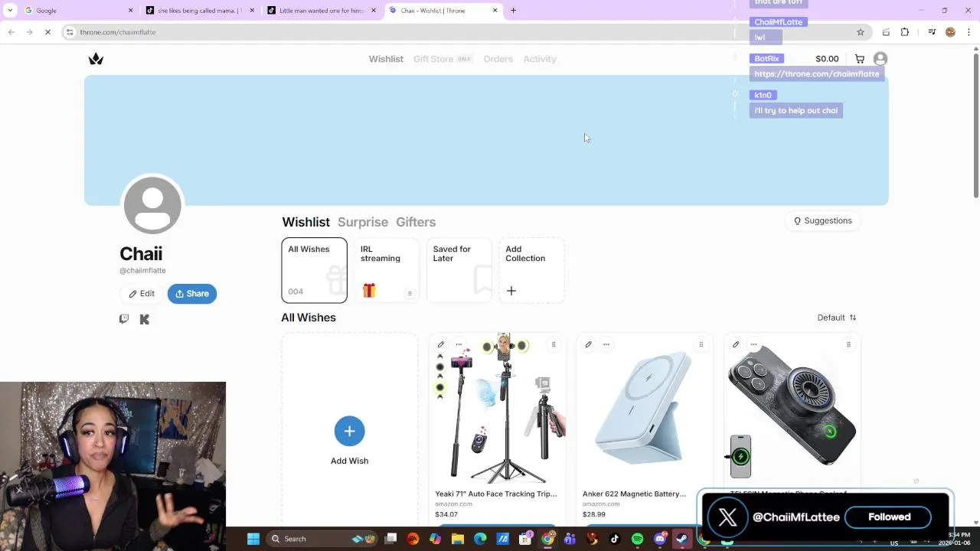The height and width of the screenshot is (551, 980).
Task: Open Orders in top navigation
Action: coord(498,59)
